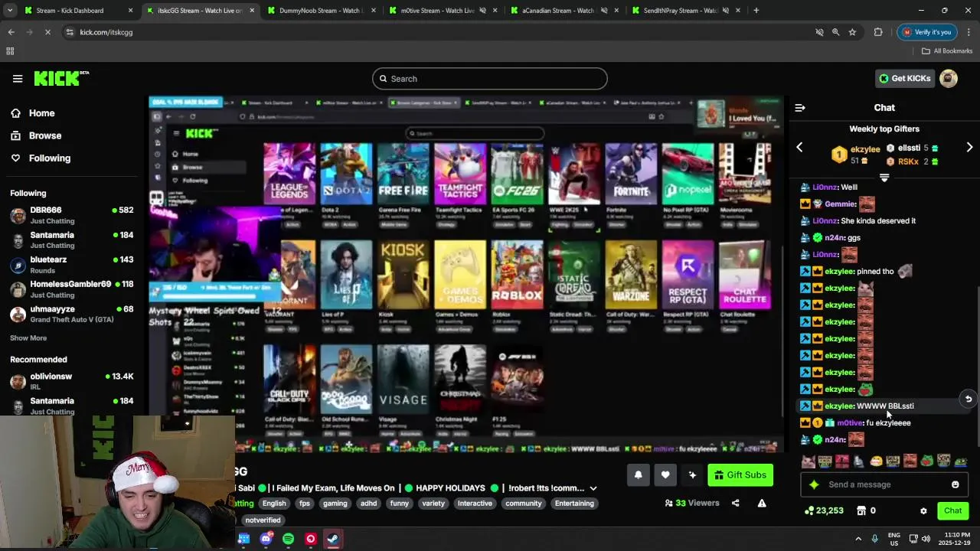980x551 pixels.
Task: Open the Kick hamburger sidebar menu
Action: 18,78
